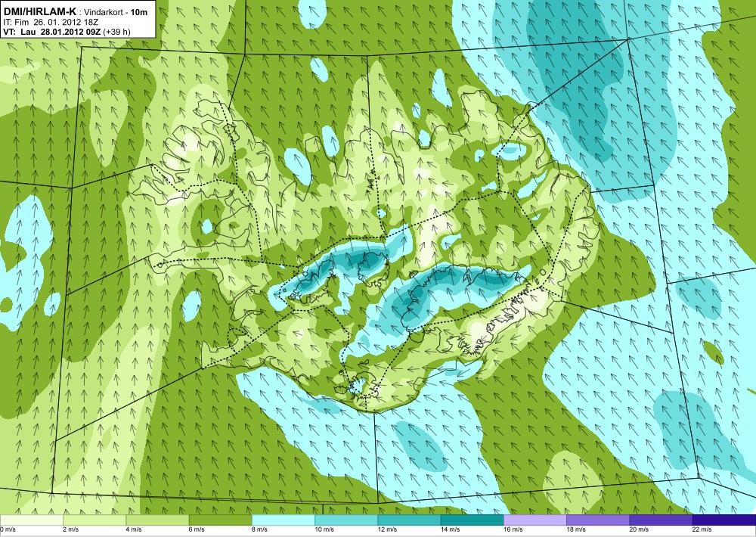
Task: Click the '22 m/s' legend label
Action: coord(702,529)
